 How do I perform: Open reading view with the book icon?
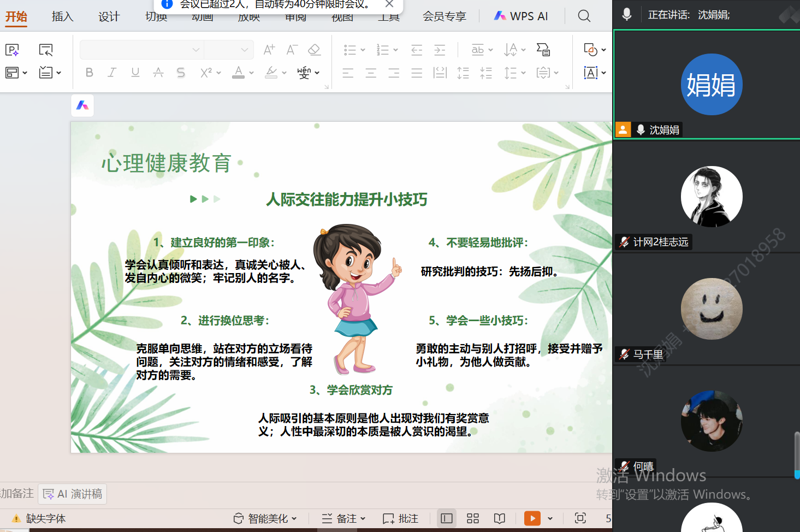pyautogui.click(x=499, y=518)
